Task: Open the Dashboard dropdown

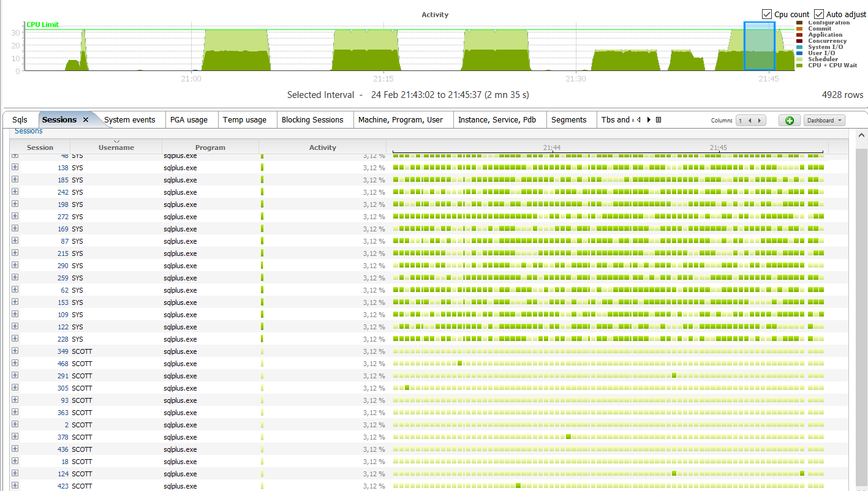Action: coord(824,121)
